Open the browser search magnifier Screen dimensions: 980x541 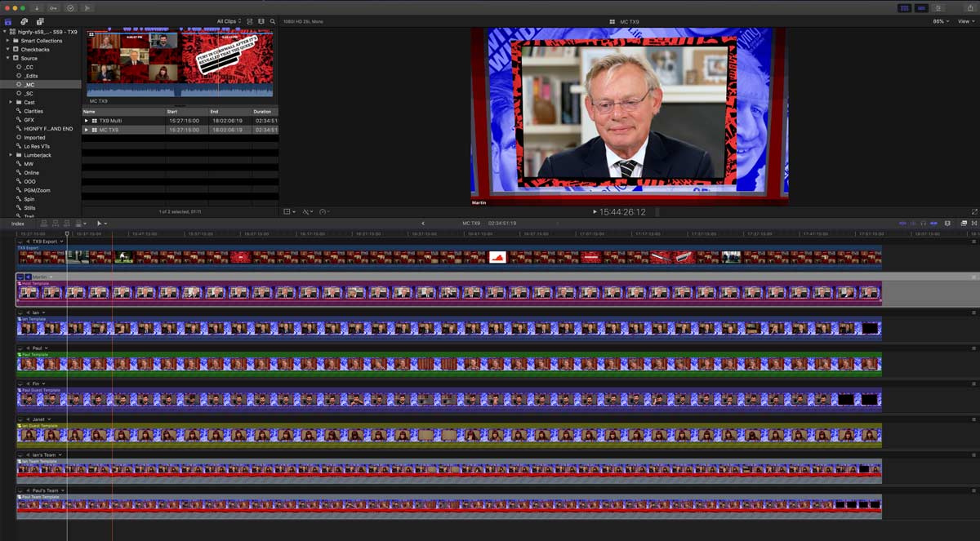(273, 21)
